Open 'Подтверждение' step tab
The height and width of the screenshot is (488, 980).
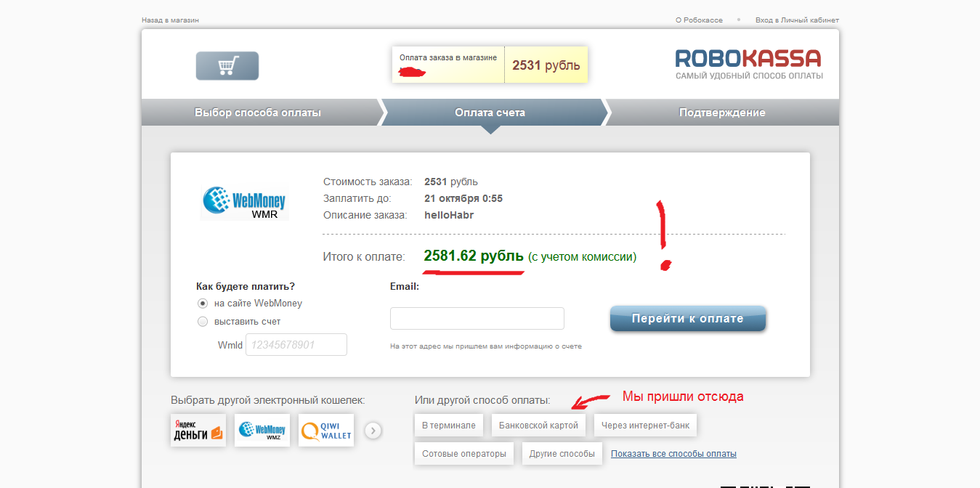coord(722,113)
